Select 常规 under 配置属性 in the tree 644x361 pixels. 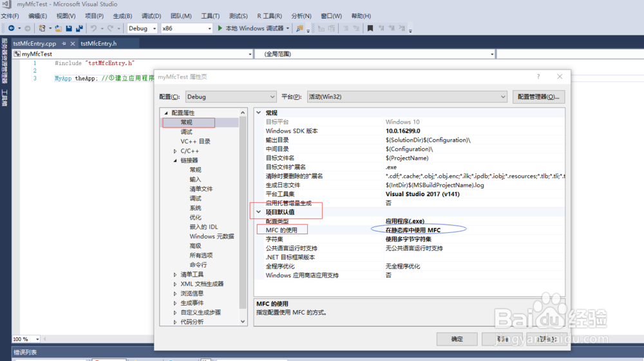tap(187, 122)
